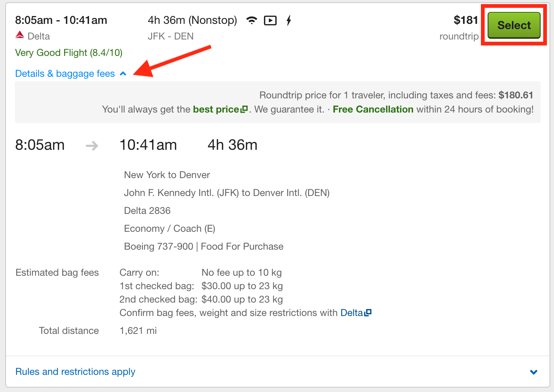Click the $30.00 up to 23 kg fee
This screenshot has width=554, height=392.
click(x=242, y=286)
